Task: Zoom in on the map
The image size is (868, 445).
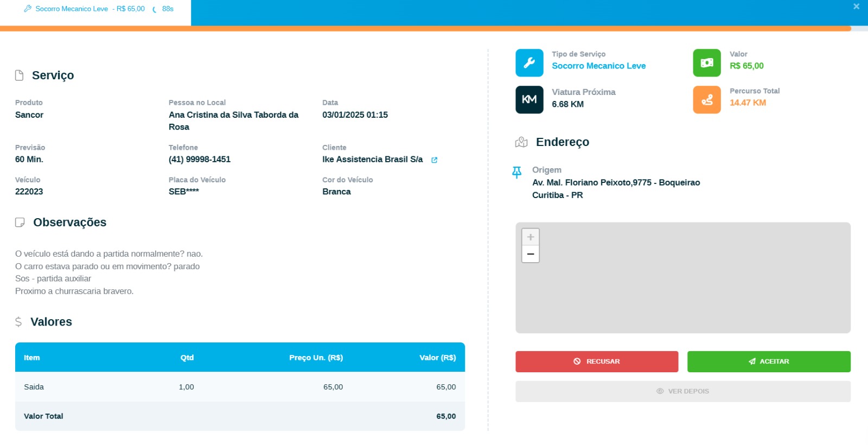Action: point(530,237)
